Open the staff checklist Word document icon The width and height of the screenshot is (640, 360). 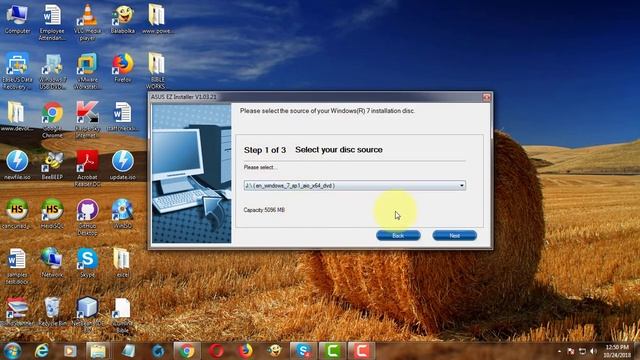pos(122,116)
